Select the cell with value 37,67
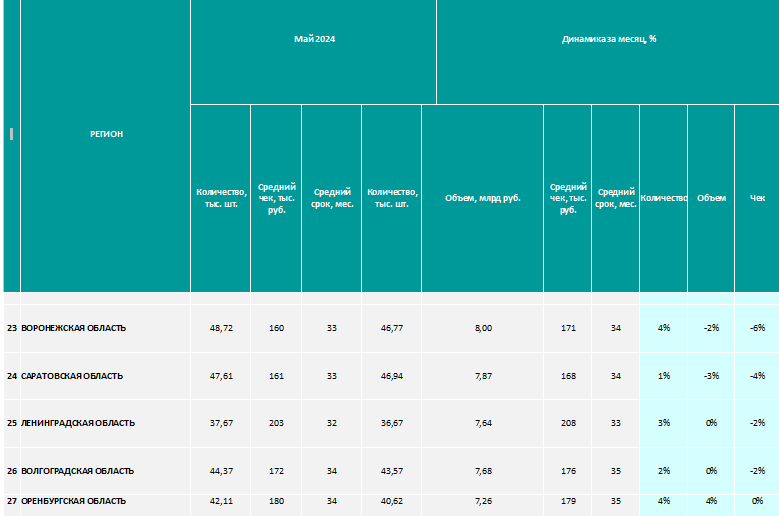Screen dimensions: 779x516 click(x=221, y=423)
